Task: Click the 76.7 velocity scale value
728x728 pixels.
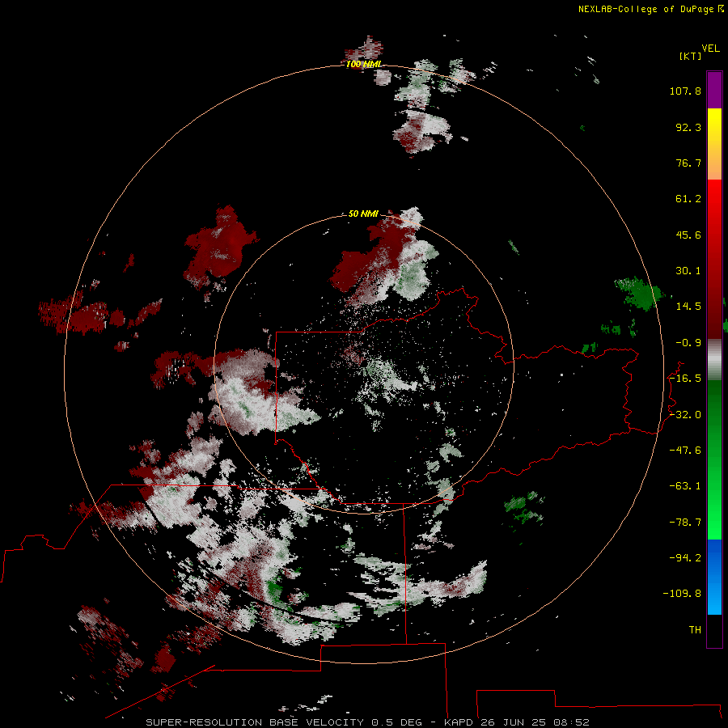Action: tap(688, 163)
